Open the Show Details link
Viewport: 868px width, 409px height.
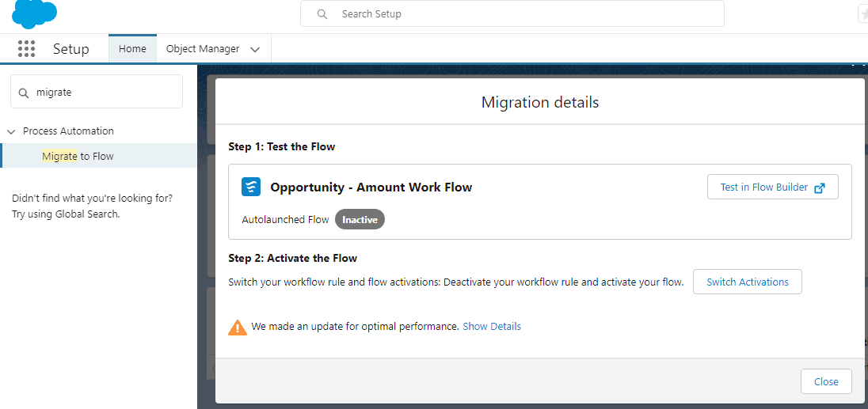coord(492,327)
